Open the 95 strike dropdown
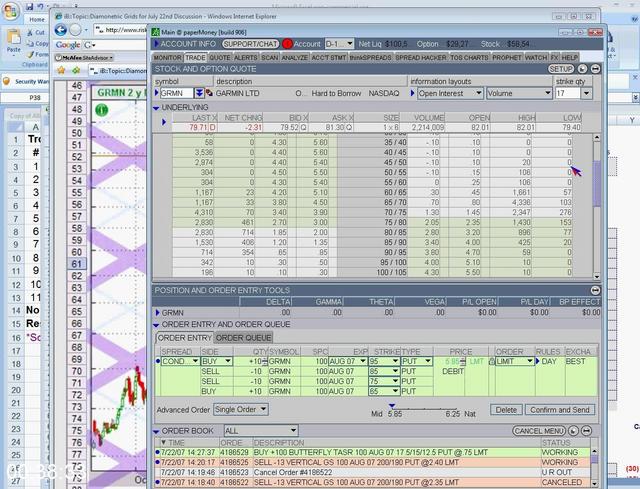This screenshot has width=640, height=489. (384, 362)
